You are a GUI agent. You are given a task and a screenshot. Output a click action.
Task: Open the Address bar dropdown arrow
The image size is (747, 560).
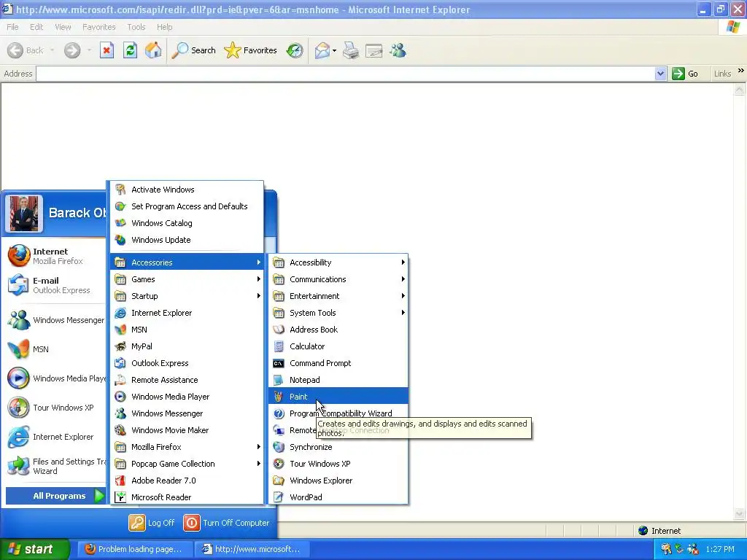660,74
